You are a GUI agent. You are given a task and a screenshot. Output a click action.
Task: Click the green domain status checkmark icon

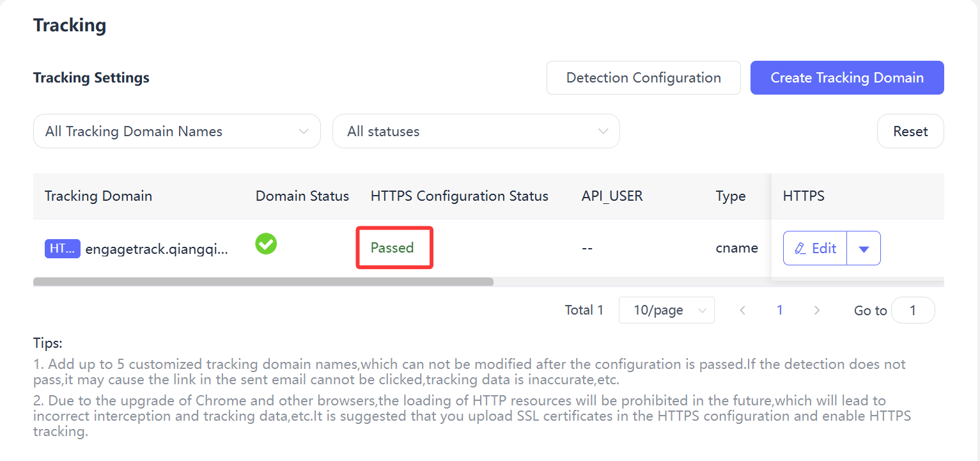pos(266,244)
